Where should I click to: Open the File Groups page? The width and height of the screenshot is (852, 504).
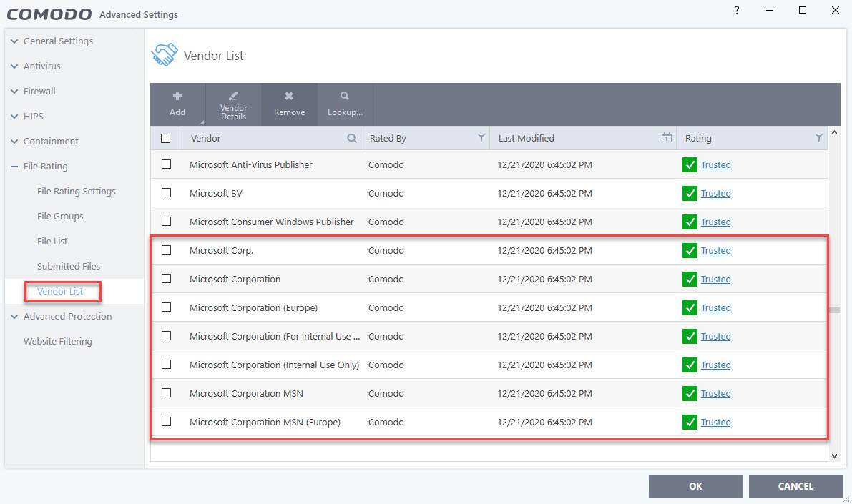(60, 216)
